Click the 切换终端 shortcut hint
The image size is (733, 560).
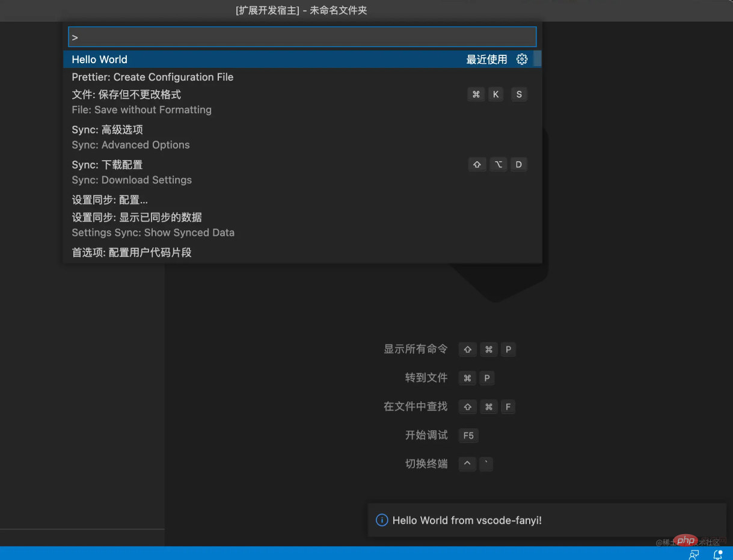426,464
